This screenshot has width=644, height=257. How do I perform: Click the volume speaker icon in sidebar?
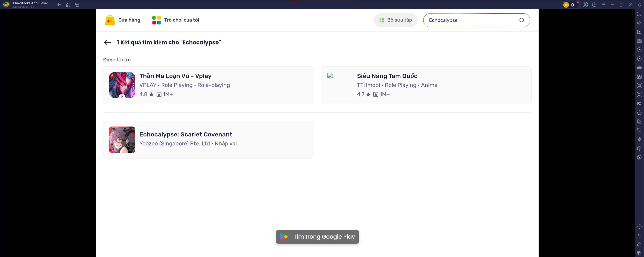pos(639,23)
